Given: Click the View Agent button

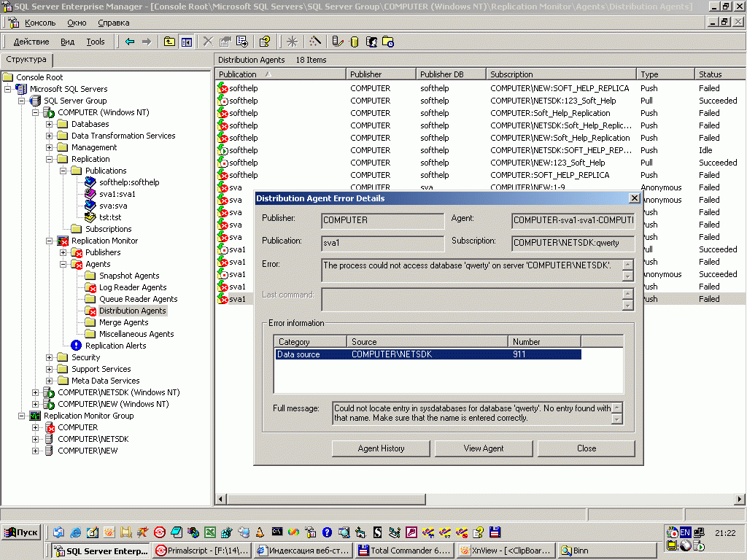Looking at the screenshot, I should (x=484, y=448).
